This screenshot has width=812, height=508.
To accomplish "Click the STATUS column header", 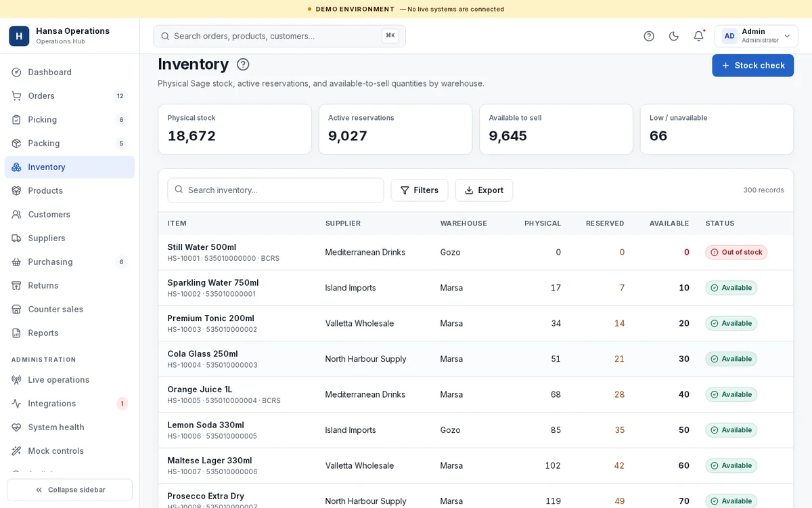I will pos(720,224).
